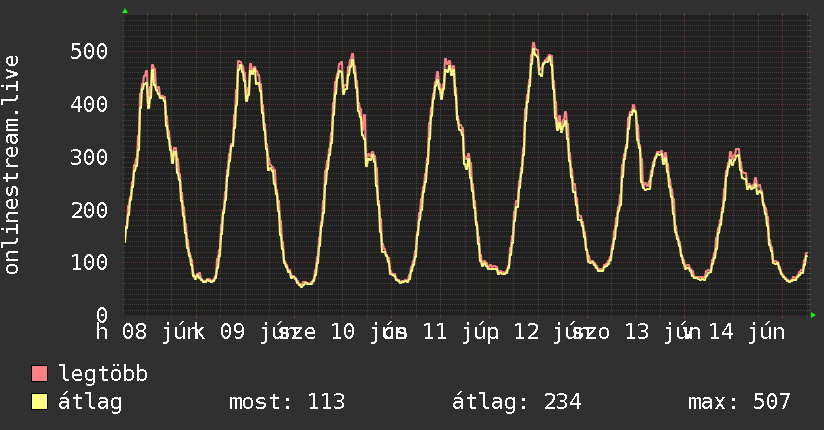Viewport: 824px width, 430px height.
Task: Click the 300 y-axis label
Action: coord(89,157)
